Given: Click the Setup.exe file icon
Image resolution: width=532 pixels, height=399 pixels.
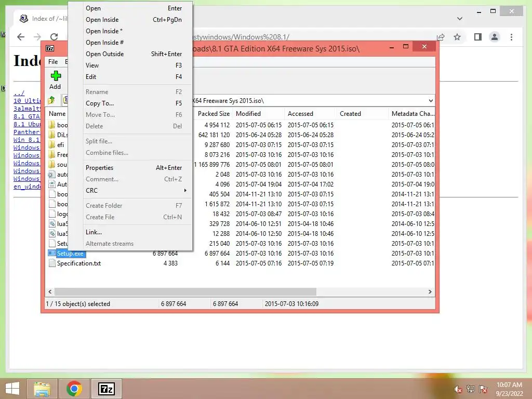Looking at the screenshot, I should tap(52, 253).
